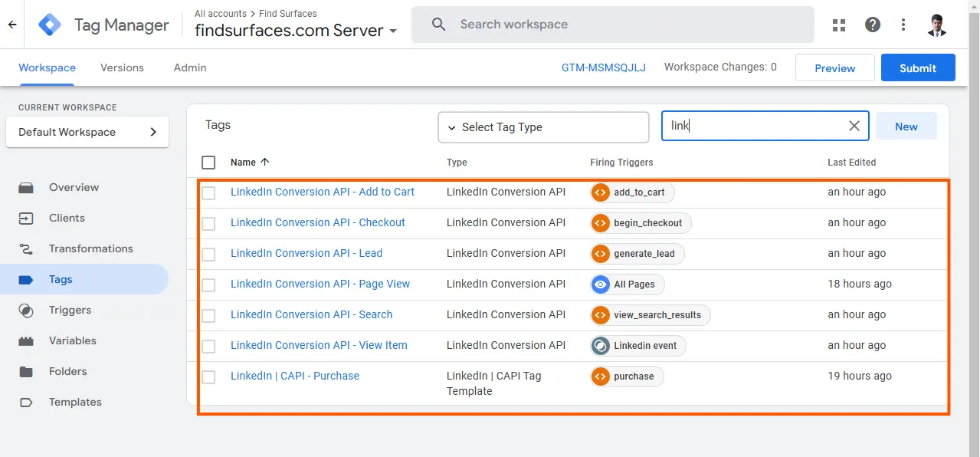Screen dimensions: 980x457
Task: Go back using the left arrow icon
Action: click(12, 25)
